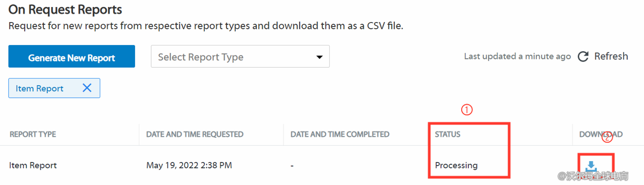Select the Item Report row name

click(33, 165)
